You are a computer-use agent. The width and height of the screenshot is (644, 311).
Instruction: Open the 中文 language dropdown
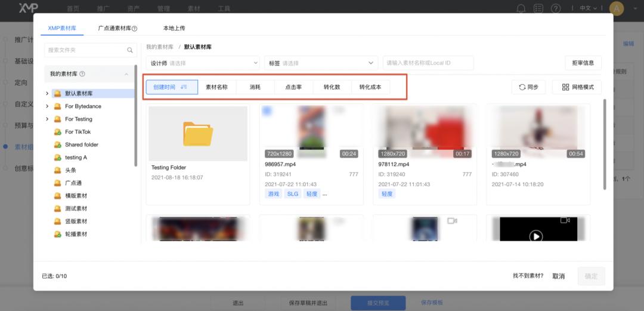click(x=588, y=8)
